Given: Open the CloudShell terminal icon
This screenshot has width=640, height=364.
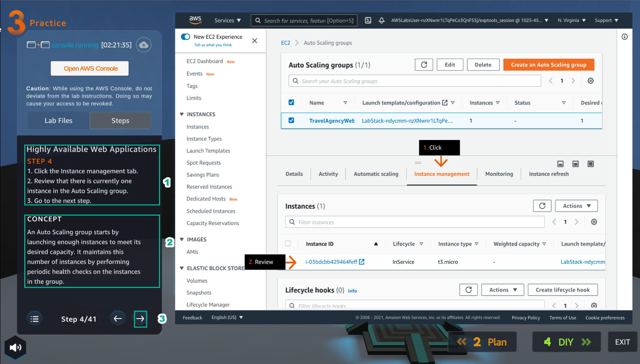Looking at the screenshot, I should pyautogui.click(x=368, y=20).
